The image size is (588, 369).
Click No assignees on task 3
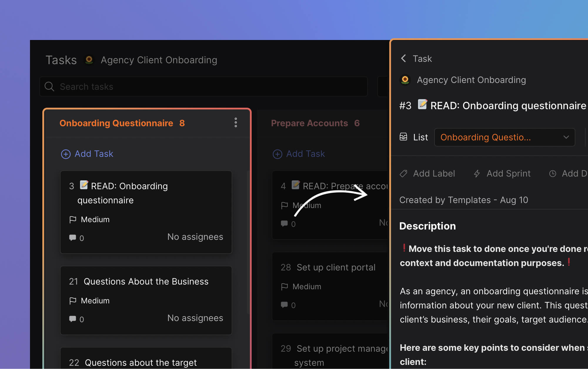(x=195, y=237)
